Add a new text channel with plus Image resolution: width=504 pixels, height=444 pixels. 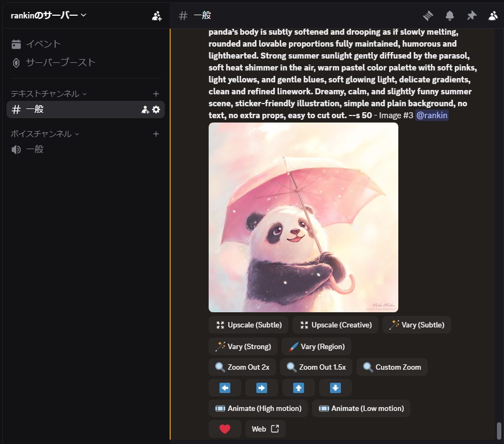point(156,94)
